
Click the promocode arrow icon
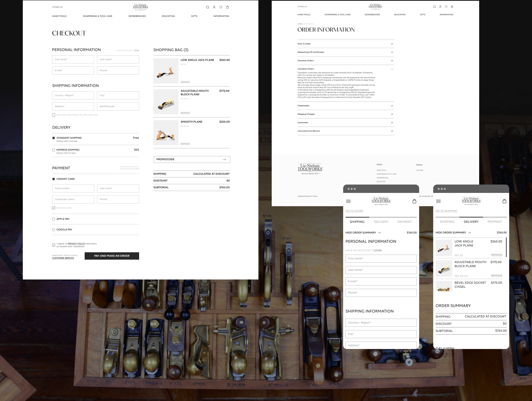click(x=224, y=159)
